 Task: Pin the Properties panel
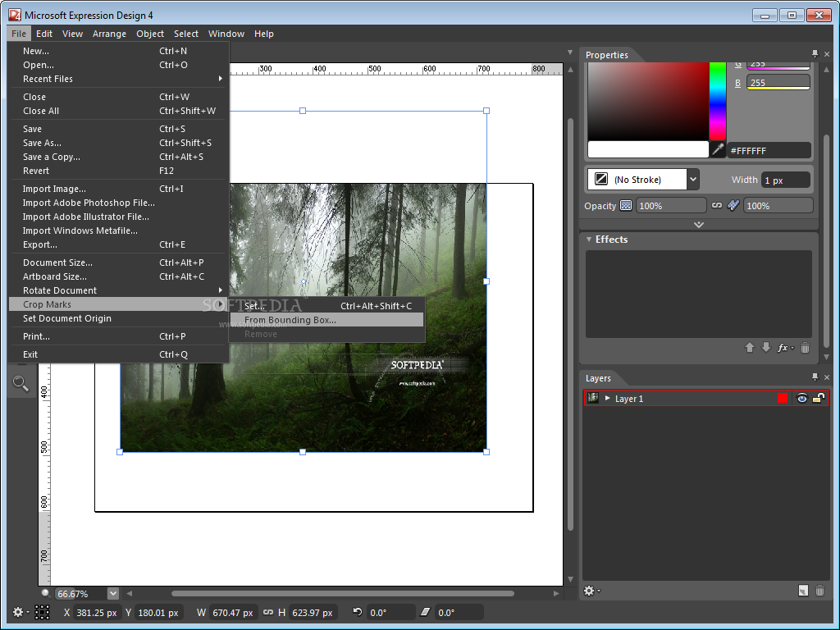(815, 53)
